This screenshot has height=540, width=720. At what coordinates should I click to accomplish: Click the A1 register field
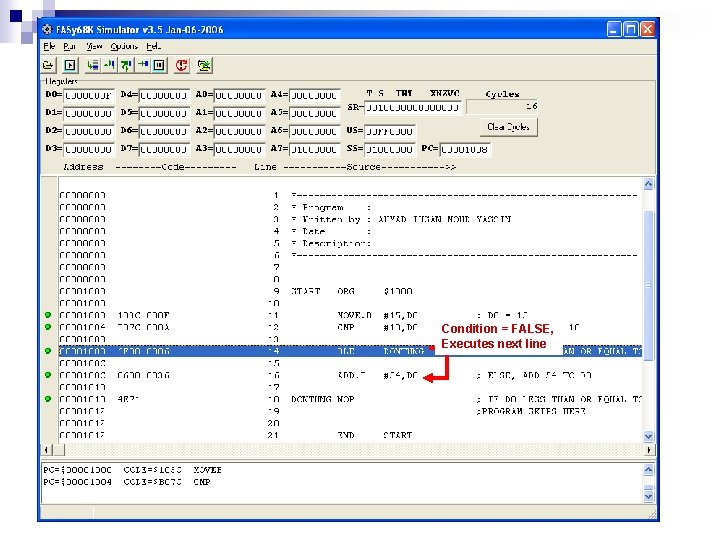tap(239, 113)
